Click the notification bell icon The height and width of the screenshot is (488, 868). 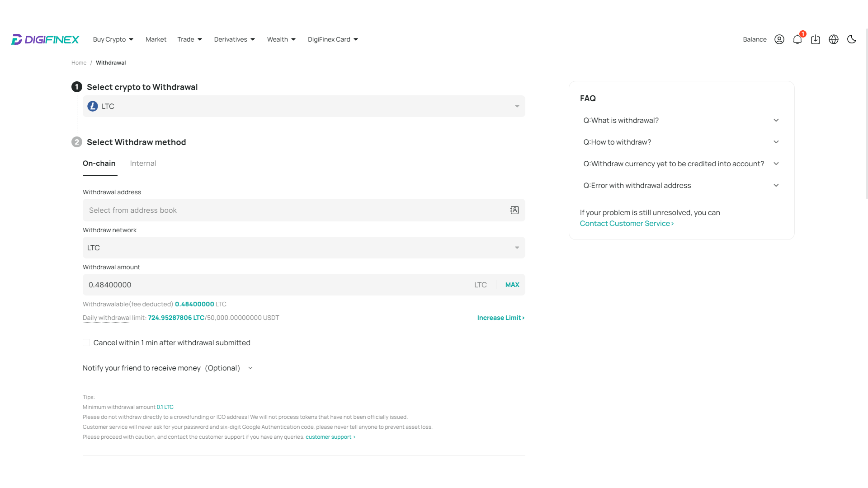[797, 39]
